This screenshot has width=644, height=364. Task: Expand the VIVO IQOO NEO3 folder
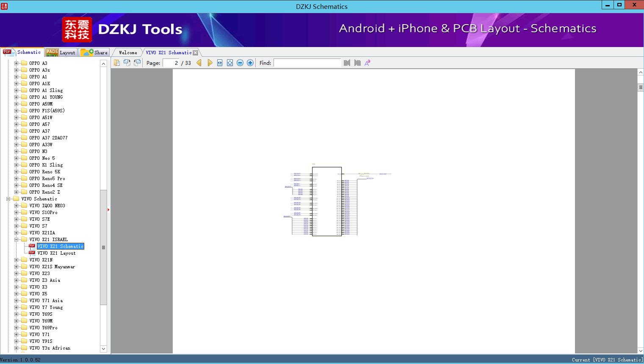pos(17,206)
